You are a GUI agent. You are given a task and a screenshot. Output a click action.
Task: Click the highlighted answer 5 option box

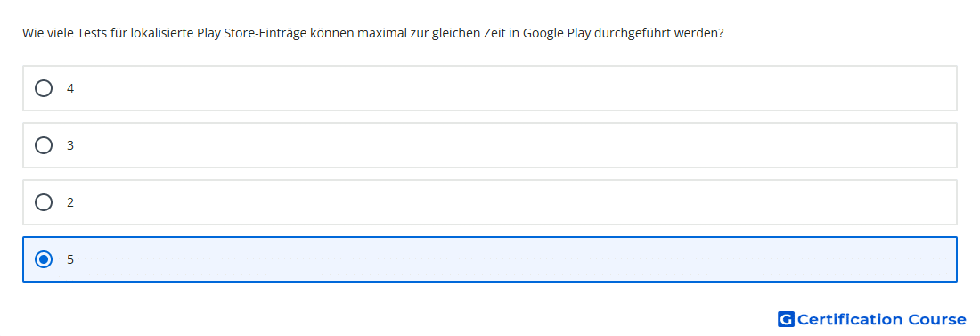click(x=490, y=259)
